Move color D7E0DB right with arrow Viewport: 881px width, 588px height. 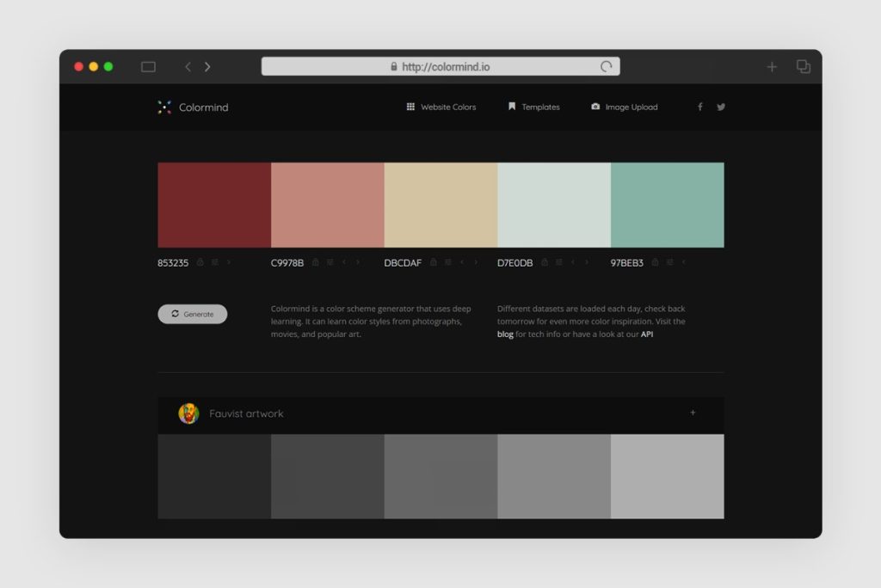tap(587, 262)
